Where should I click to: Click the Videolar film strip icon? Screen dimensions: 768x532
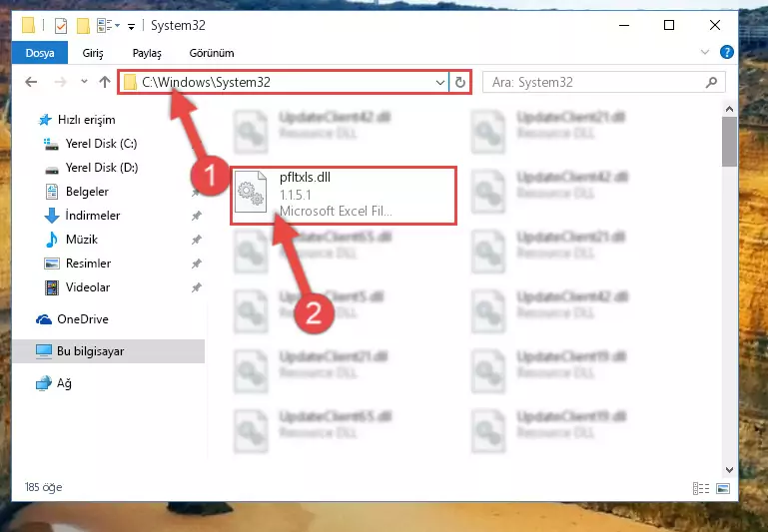click(x=51, y=287)
